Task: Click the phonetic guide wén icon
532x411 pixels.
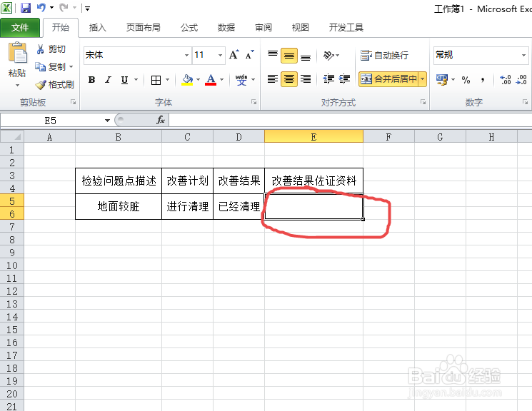Action: click(241, 80)
